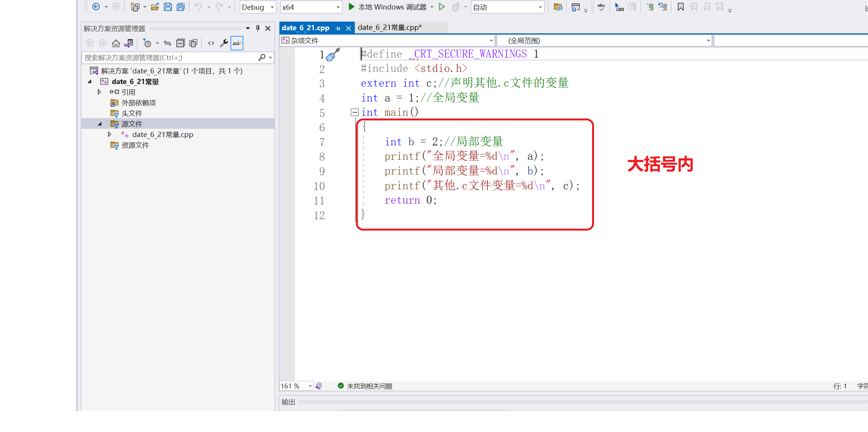Click the Start Without Debugging icon

[x=442, y=7]
